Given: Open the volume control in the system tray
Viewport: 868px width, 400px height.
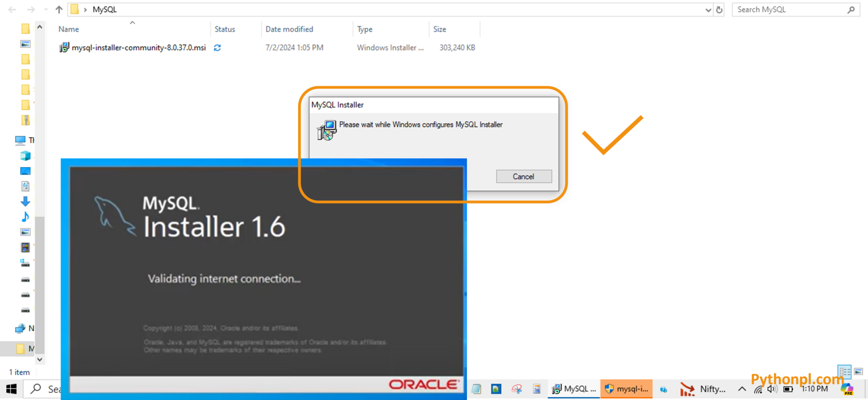Looking at the screenshot, I should pyautogui.click(x=771, y=389).
